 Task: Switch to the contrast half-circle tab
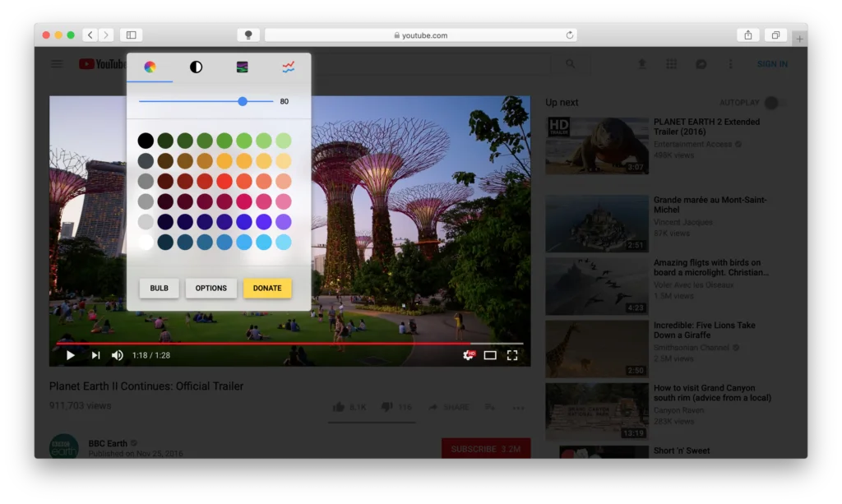tap(196, 67)
